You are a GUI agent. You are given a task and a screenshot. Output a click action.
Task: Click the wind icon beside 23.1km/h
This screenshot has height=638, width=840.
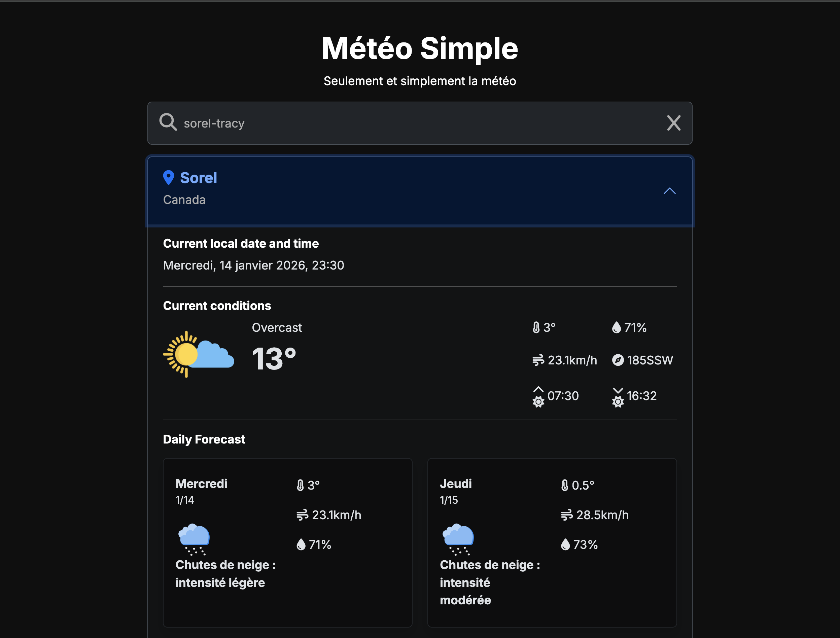click(x=538, y=360)
